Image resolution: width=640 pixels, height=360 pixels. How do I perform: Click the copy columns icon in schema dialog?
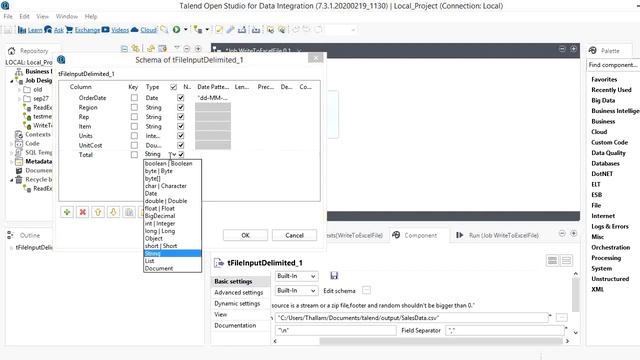[129, 212]
